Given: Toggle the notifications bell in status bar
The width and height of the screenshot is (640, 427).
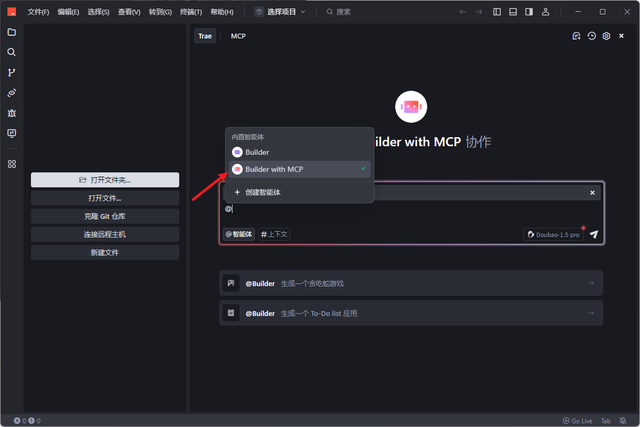Looking at the screenshot, I should pyautogui.click(x=623, y=420).
